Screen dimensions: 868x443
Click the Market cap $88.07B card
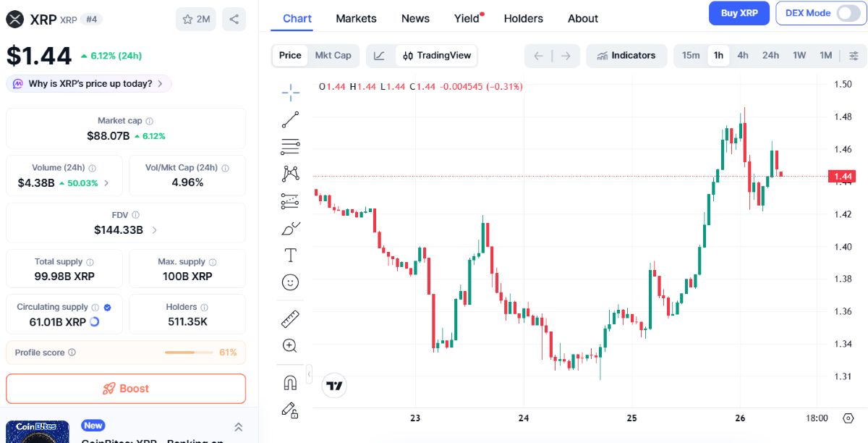click(x=126, y=129)
